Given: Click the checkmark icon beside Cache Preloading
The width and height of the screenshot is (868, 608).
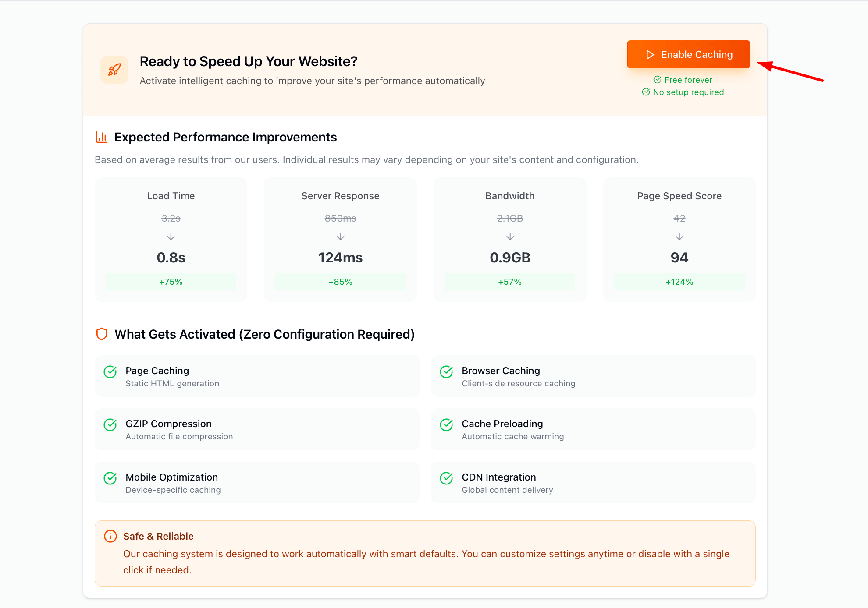Looking at the screenshot, I should [447, 425].
